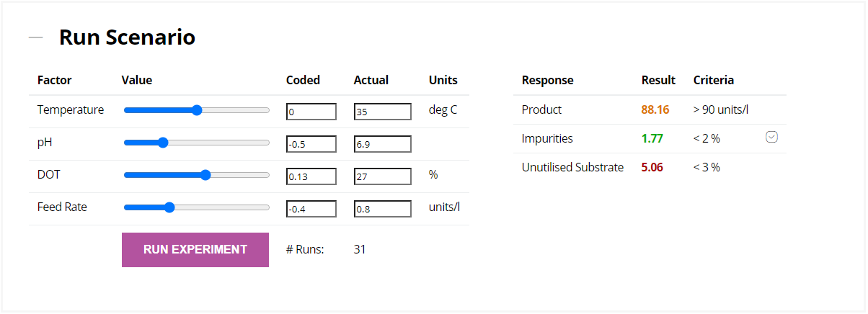868x314 pixels.
Task: Click the Temperature actual value field
Action: click(x=382, y=112)
